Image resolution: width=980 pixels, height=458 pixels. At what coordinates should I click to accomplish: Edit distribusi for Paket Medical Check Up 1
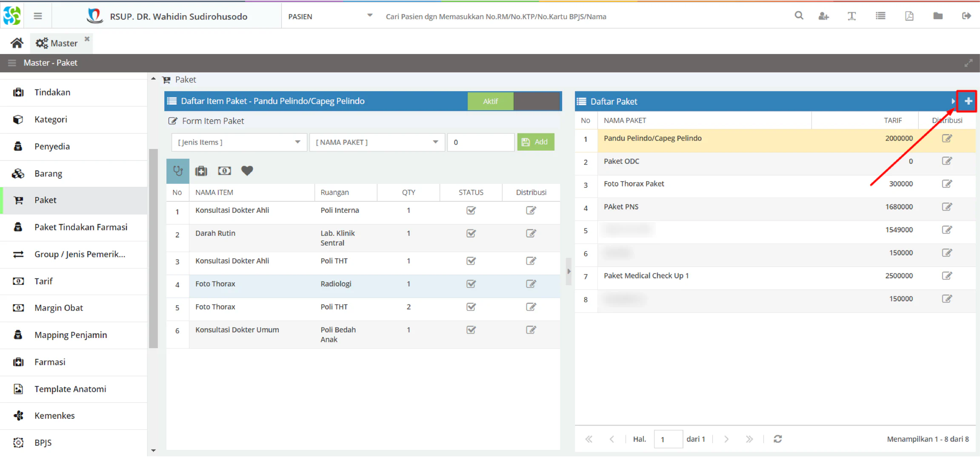(947, 276)
